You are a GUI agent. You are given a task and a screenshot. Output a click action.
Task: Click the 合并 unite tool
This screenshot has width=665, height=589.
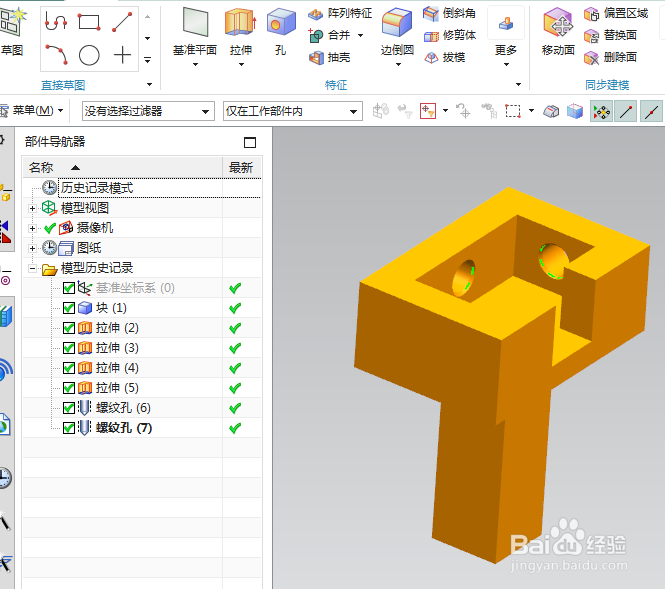click(331, 35)
